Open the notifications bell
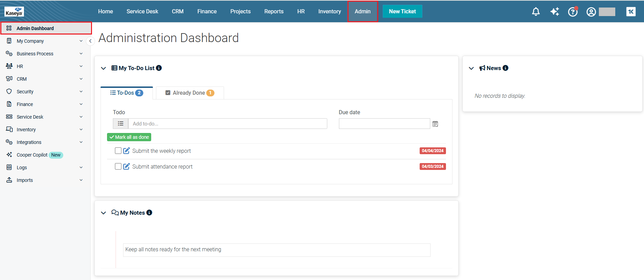Viewport: 644px width, 280px height. pos(536,12)
